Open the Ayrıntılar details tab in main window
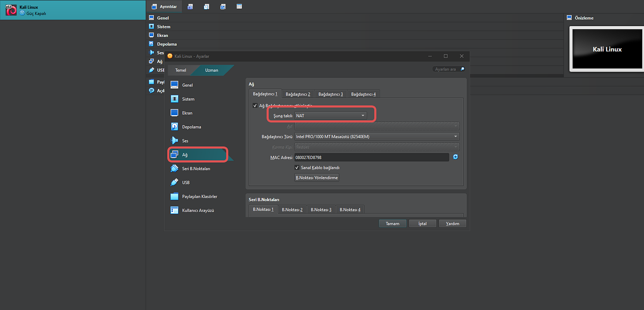This screenshot has width=644, height=310. pyautogui.click(x=164, y=6)
